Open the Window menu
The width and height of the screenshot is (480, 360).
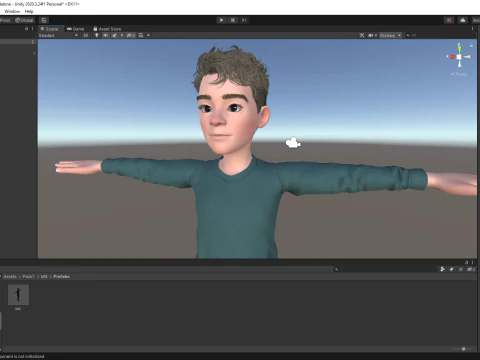point(12,11)
